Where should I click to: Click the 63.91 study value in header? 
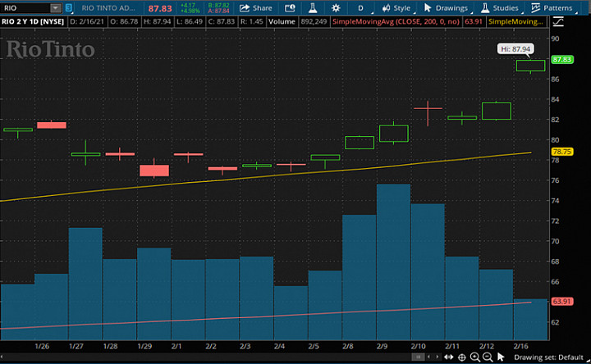[x=474, y=22]
